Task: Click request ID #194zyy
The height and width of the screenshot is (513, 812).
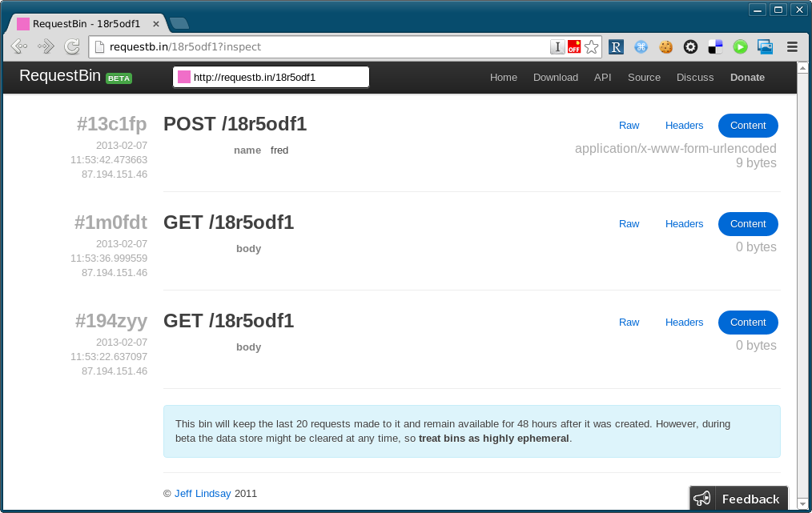Action: click(111, 322)
